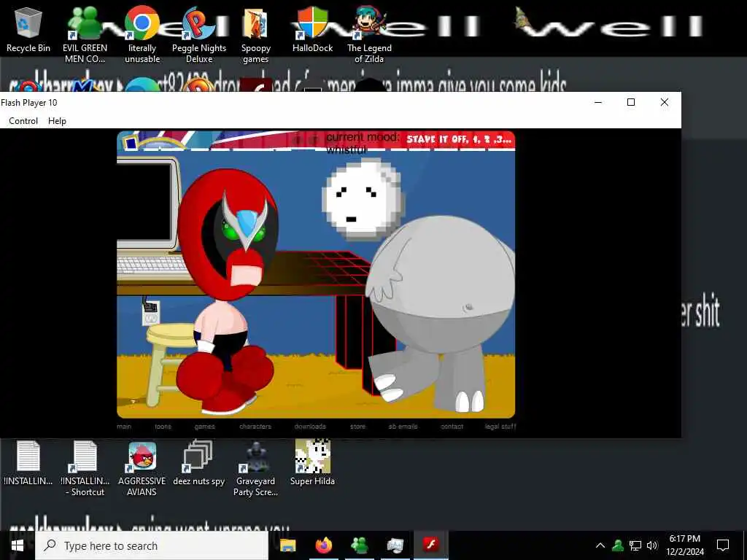
Task: Open the 'literally unusable' Chrome shortcut
Action: 142,34
